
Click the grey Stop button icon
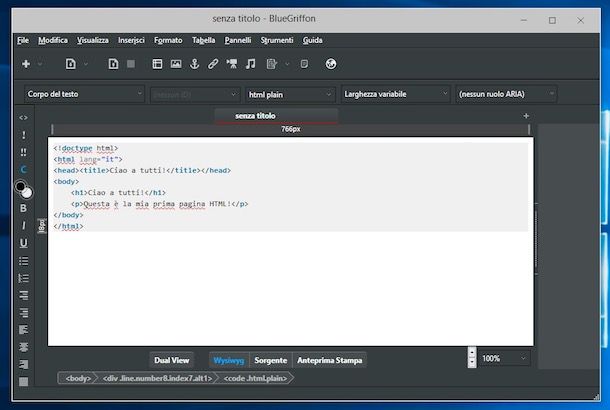[x=131, y=64]
